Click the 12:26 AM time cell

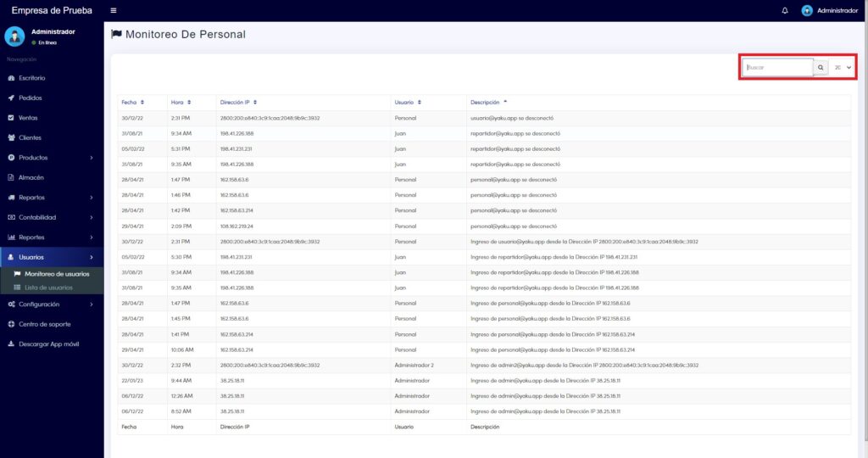tap(181, 397)
